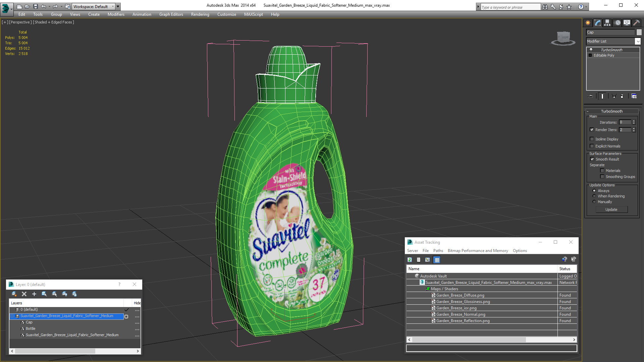Select the Always update radio option

click(594, 191)
